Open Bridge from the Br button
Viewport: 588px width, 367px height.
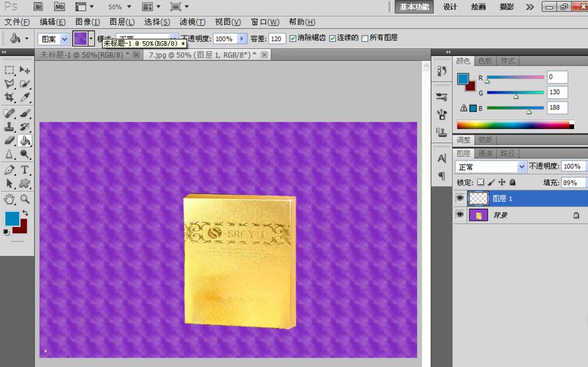(37, 7)
